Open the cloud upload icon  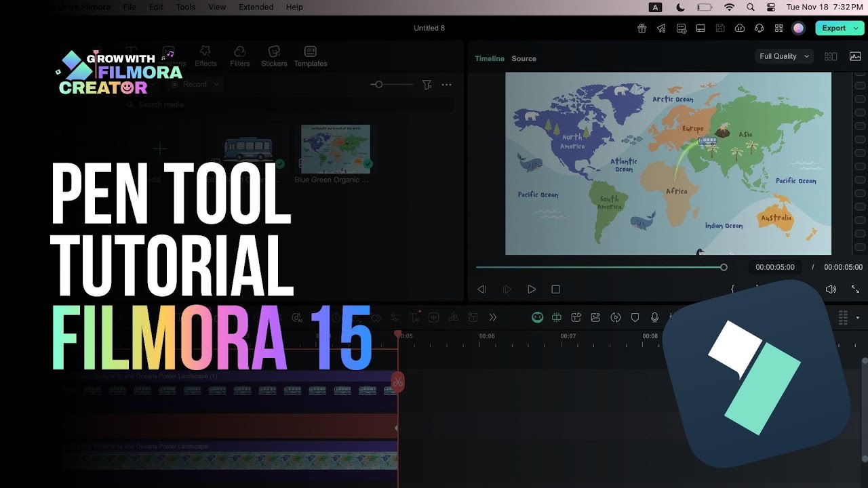pos(740,28)
